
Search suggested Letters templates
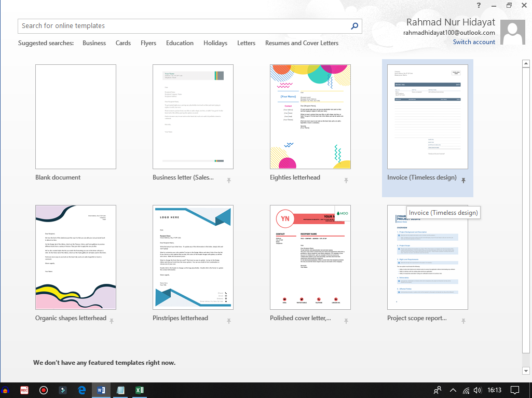[246, 43]
